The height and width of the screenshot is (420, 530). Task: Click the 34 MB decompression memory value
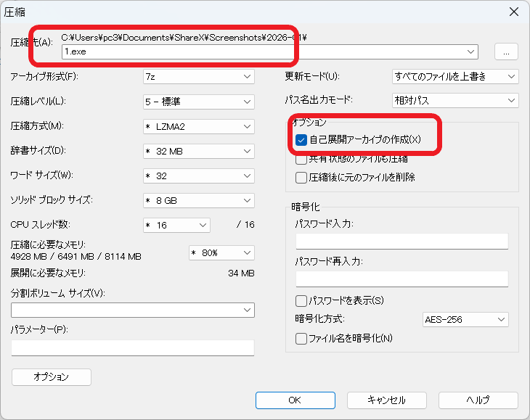tap(241, 273)
